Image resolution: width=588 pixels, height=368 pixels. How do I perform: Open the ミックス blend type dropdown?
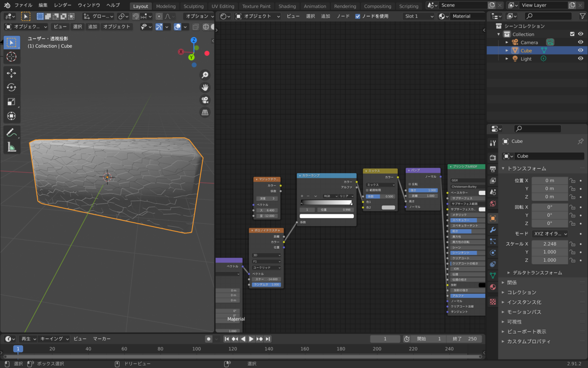click(x=381, y=184)
